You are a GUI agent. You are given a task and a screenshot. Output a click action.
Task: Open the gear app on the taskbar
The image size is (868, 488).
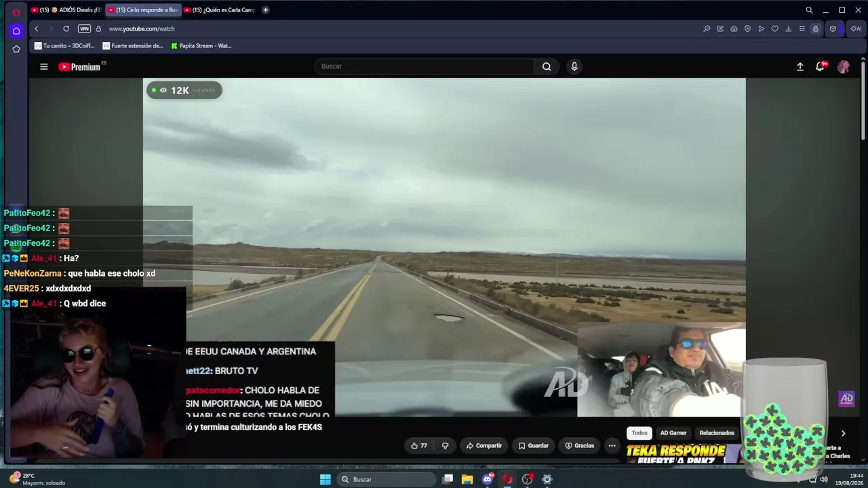coord(547,480)
